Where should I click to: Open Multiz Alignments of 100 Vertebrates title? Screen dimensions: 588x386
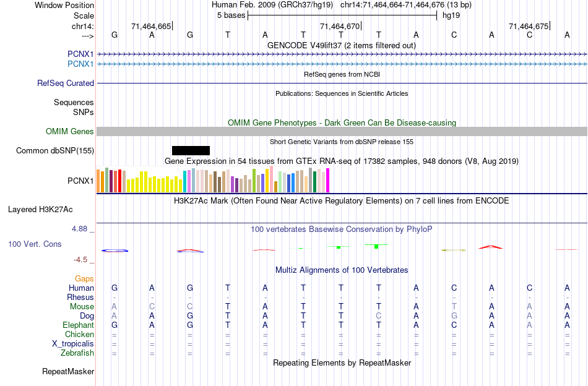(342, 270)
